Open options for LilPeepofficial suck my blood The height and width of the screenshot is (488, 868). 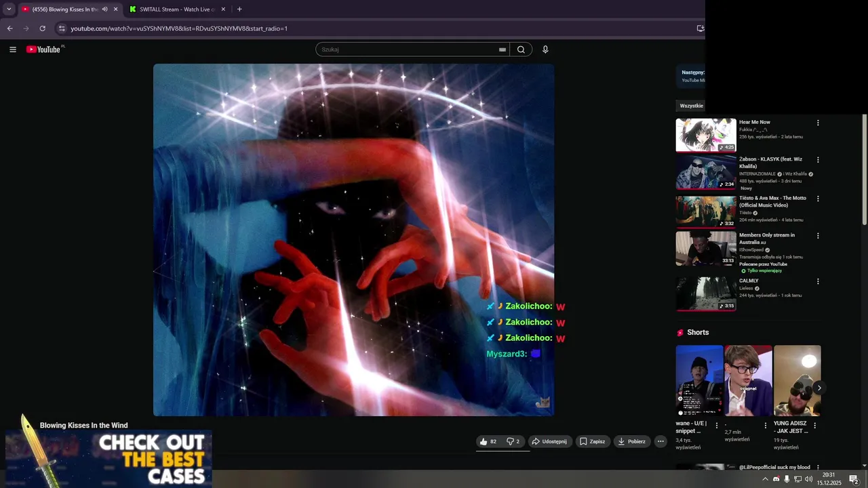[x=818, y=468]
